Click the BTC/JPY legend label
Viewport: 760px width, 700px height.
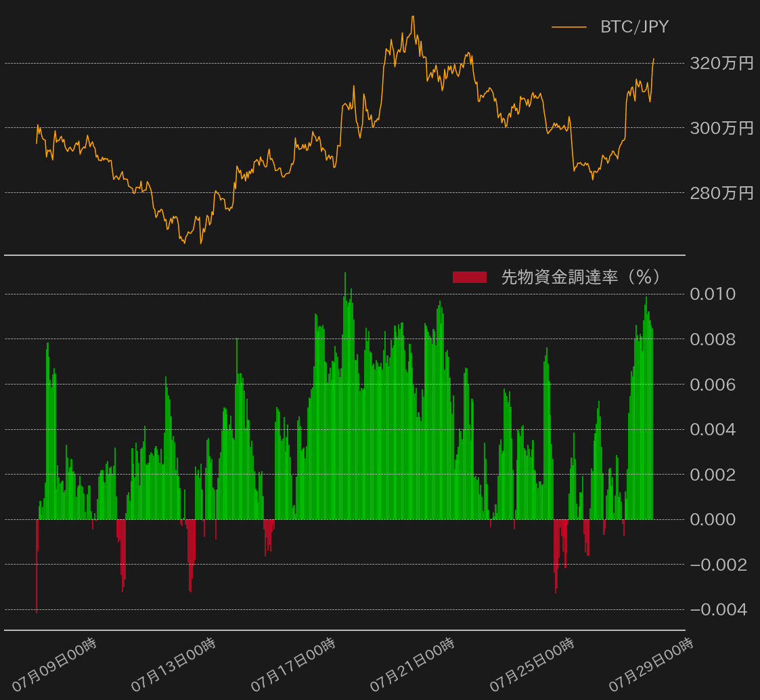(634, 27)
